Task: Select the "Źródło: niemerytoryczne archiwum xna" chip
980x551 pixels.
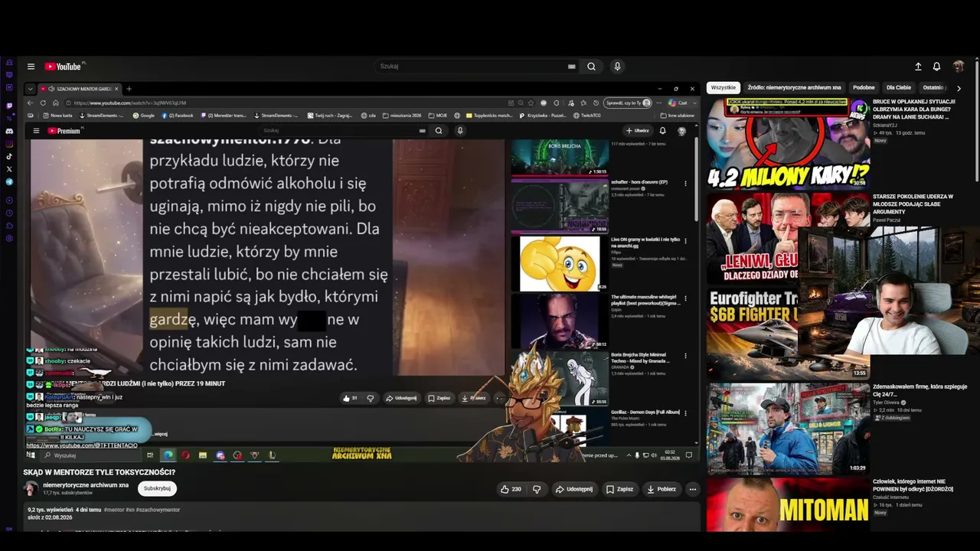Action: click(x=794, y=88)
